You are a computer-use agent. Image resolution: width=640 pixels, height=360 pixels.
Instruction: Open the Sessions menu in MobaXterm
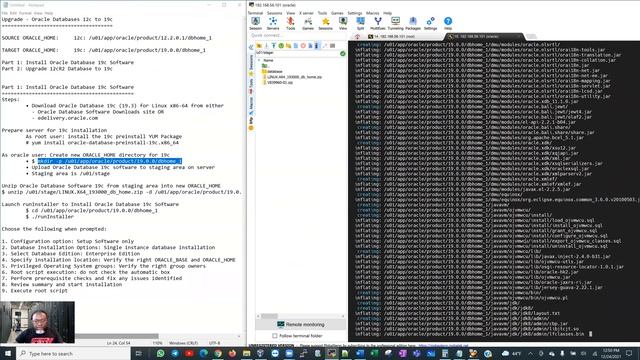click(x=274, y=13)
